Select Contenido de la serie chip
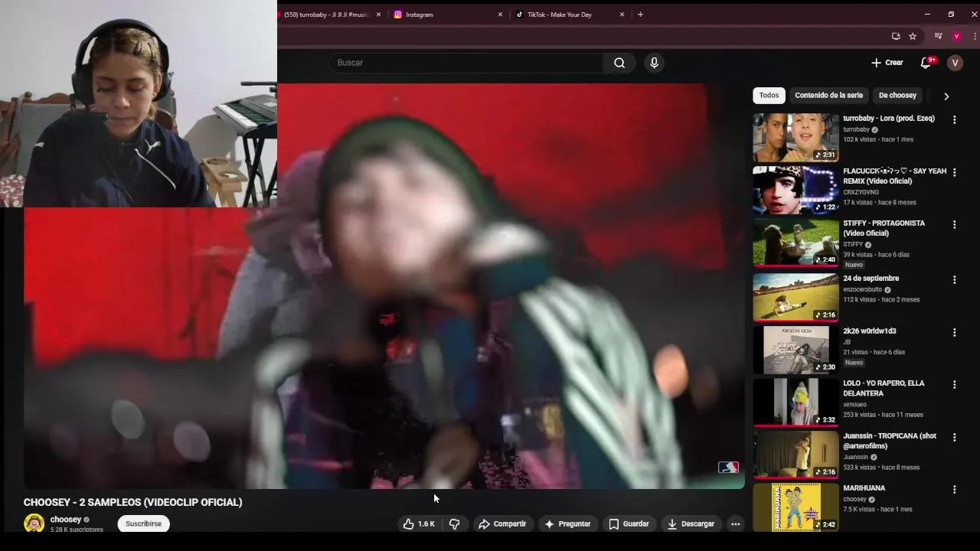The image size is (980, 551). click(x=828, y=96)
